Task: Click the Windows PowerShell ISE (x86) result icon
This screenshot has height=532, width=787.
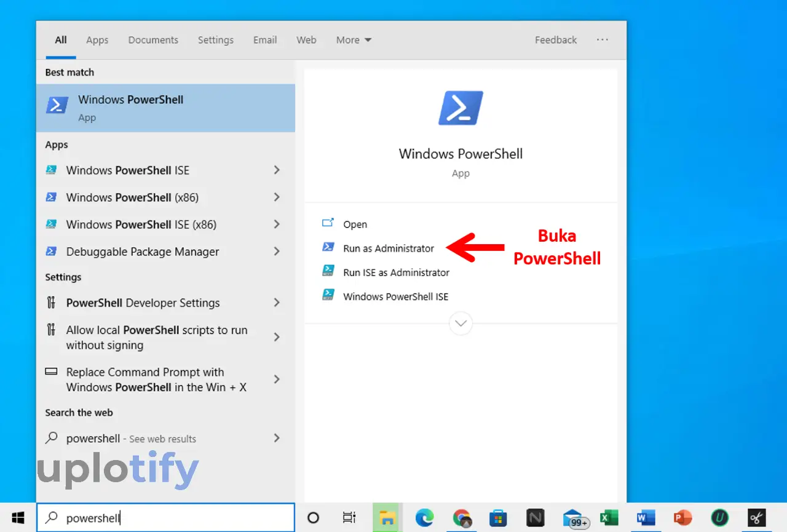Action: click(52, 224)
